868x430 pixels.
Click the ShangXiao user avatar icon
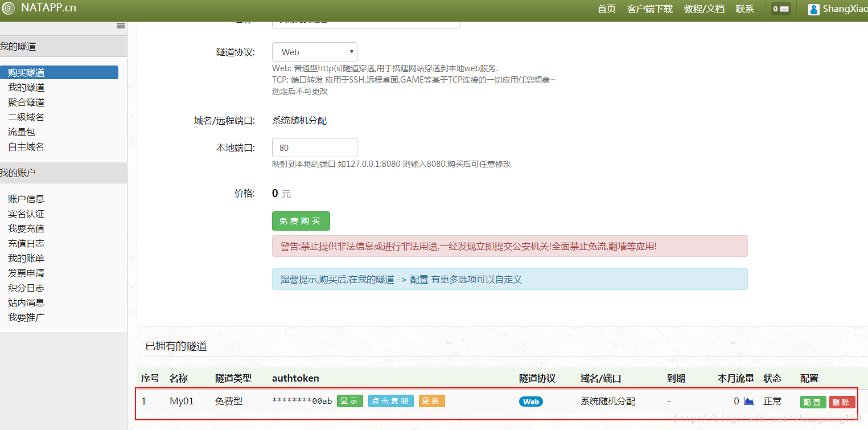[x=814, y=9]
